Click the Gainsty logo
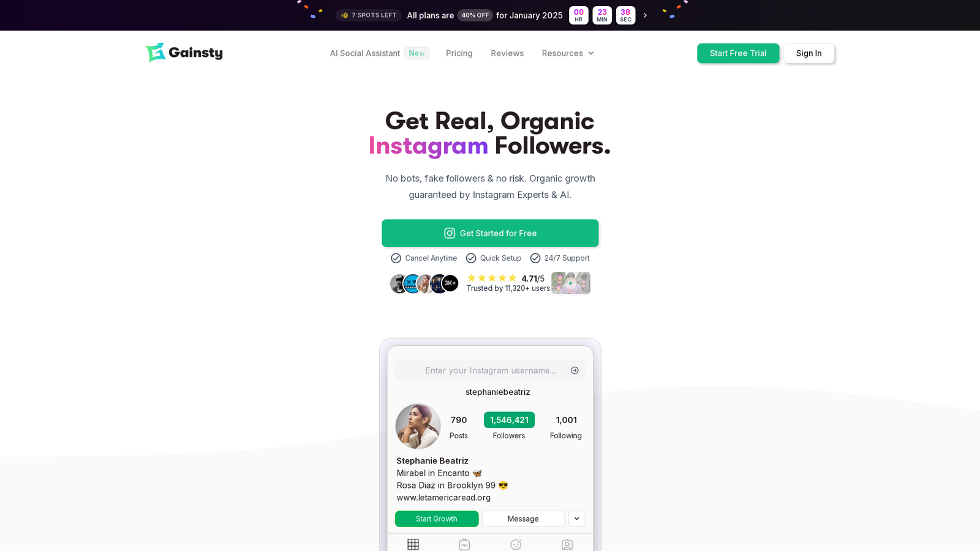The width and height of the screenshot is (980, 551). tap(184, 53)
